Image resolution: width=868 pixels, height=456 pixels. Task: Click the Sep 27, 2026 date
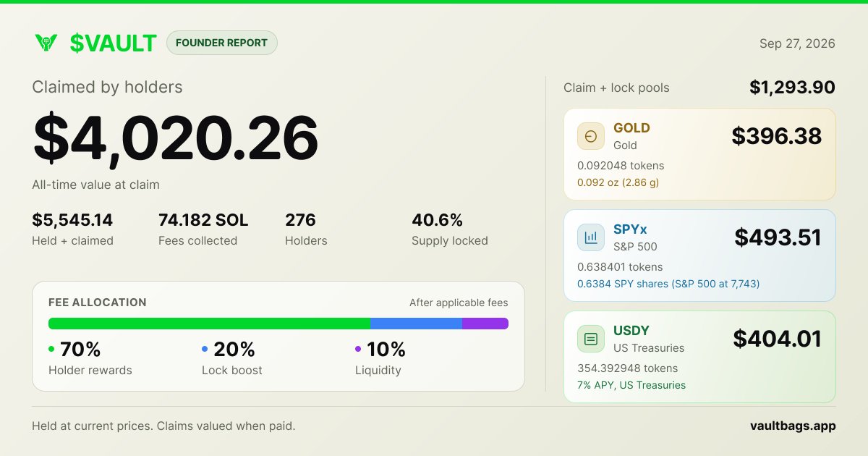click(x=797, y=43)
